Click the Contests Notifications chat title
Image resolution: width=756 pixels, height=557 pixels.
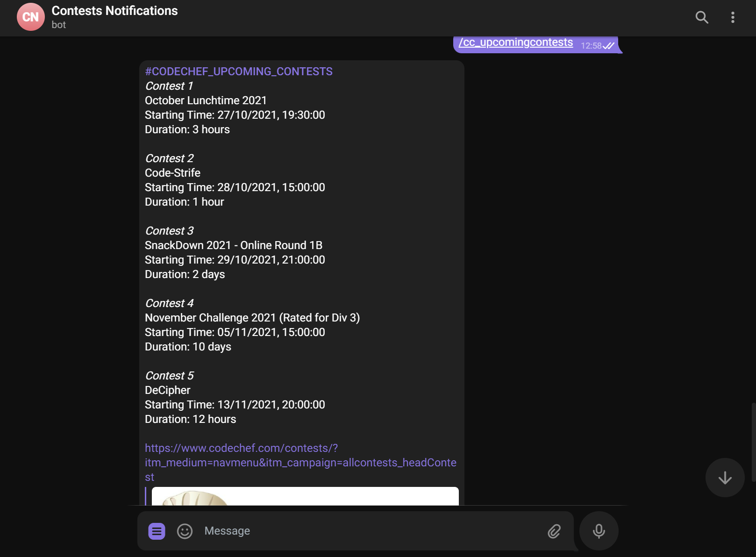pos(114,11)
